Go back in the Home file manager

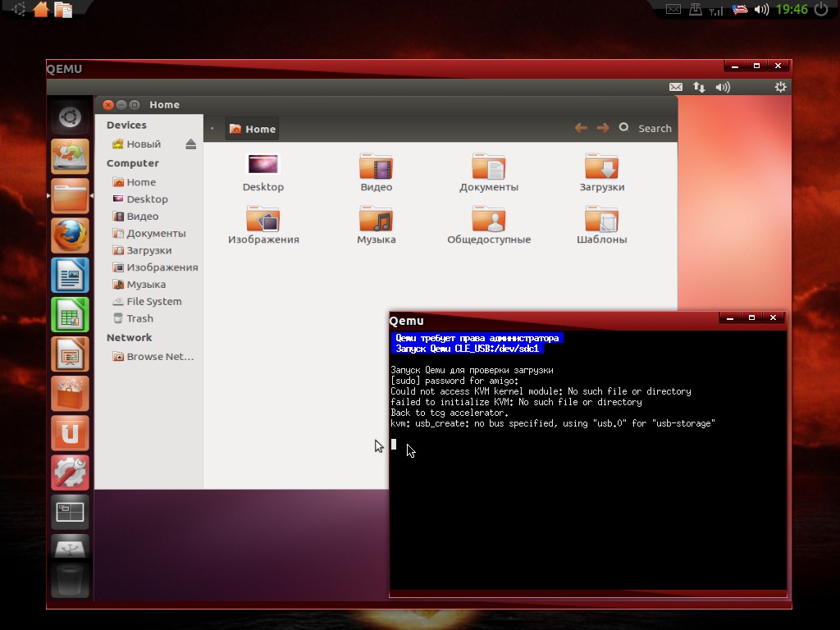click(x=581, y=128)
